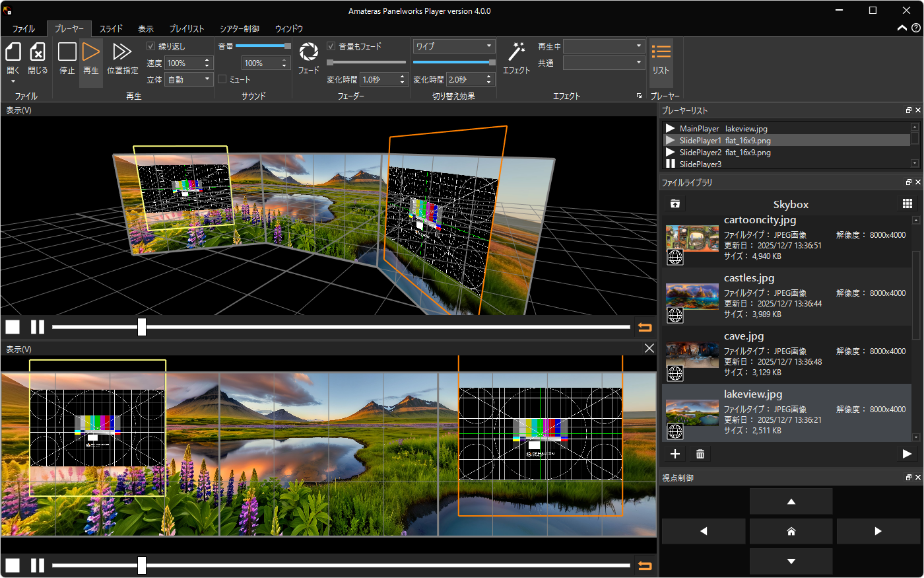
Task: Expand the stereo (立体) auto dropdown
Action: click(x=189, y=79)
